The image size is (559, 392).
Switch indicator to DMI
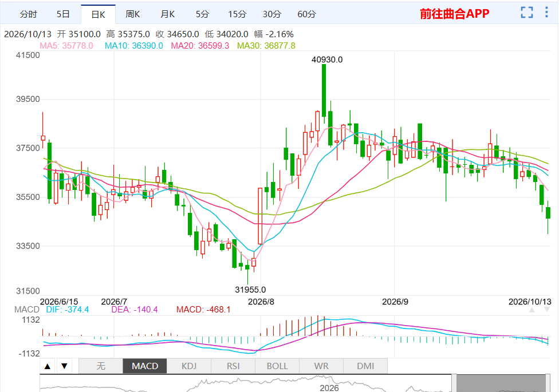click(365, 366)
